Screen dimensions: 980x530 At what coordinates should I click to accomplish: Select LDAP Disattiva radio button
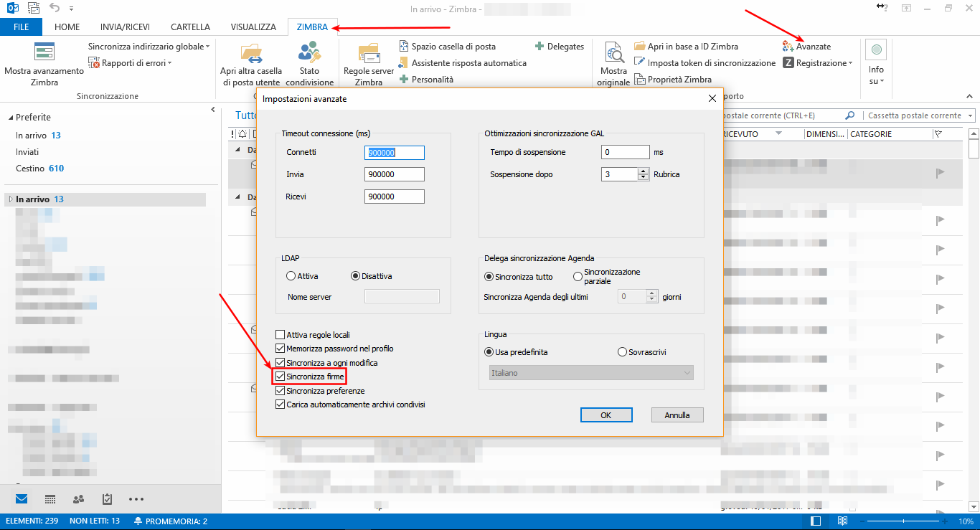[355, 276]
